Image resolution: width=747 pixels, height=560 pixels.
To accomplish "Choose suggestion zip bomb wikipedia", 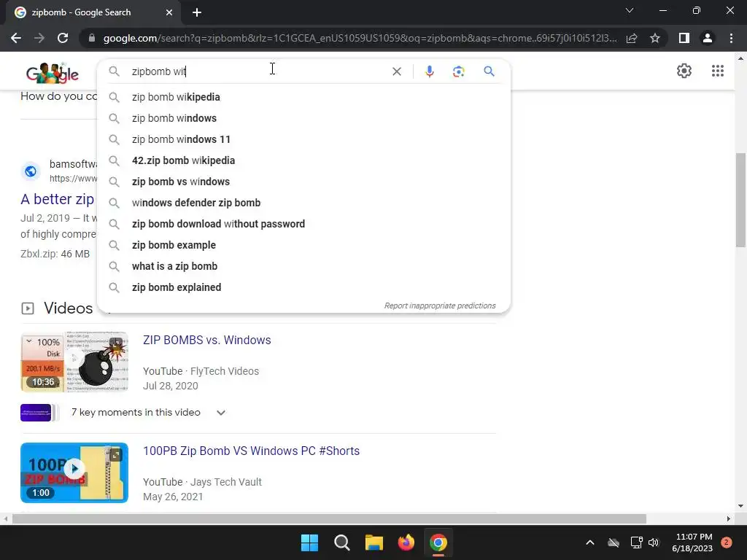I will (304, 97).
